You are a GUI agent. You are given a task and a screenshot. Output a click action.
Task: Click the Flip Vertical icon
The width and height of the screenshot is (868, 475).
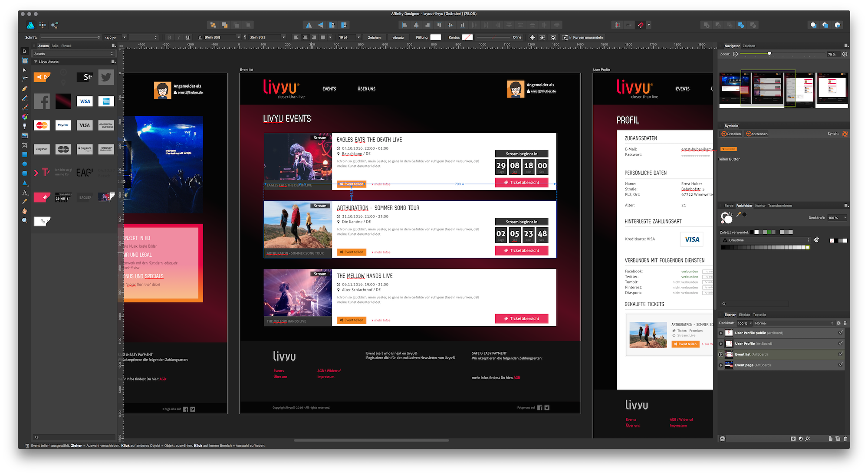pos(320,25)
